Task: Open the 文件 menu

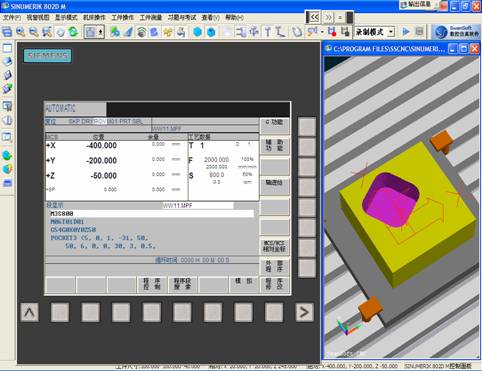Action: (11, 17)
